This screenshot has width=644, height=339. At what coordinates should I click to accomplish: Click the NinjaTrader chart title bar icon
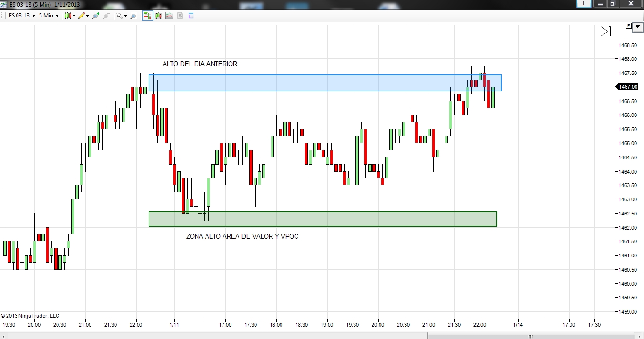click(4, 4)
